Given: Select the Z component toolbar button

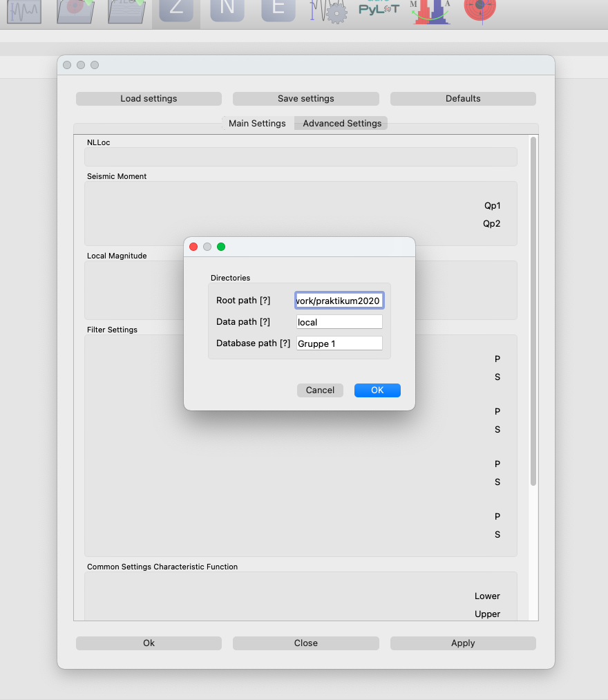Looking at the screenshot, I should (176, 10).
